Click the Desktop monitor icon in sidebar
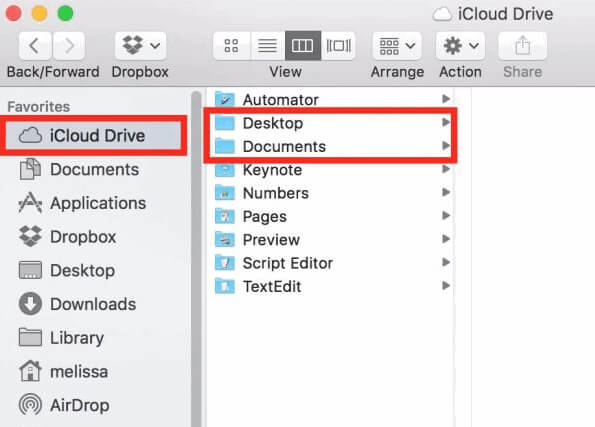595x427 pixels. (x=30, y=270)
